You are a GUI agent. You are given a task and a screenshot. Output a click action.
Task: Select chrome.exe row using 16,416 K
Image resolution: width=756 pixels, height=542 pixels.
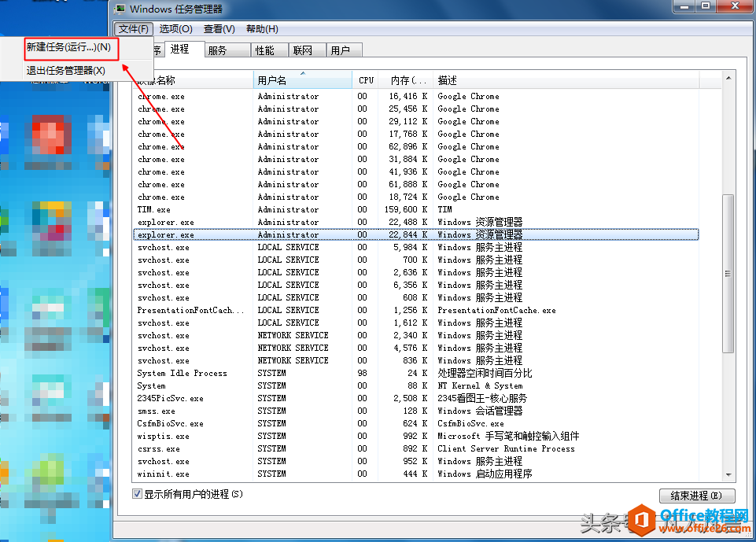[415, 97]
